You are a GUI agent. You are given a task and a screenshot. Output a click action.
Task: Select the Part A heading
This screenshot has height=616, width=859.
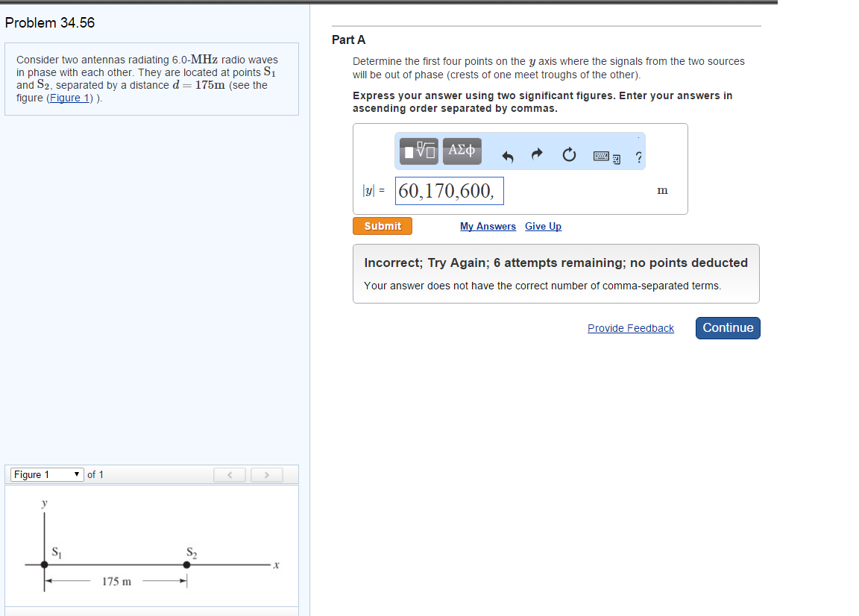[x=348, y=40]
